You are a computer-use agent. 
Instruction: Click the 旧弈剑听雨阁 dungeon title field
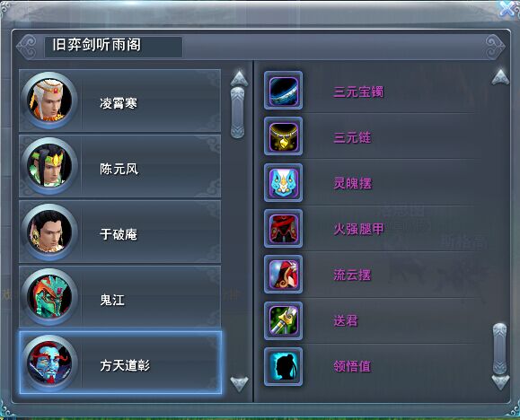pos(113,47)
